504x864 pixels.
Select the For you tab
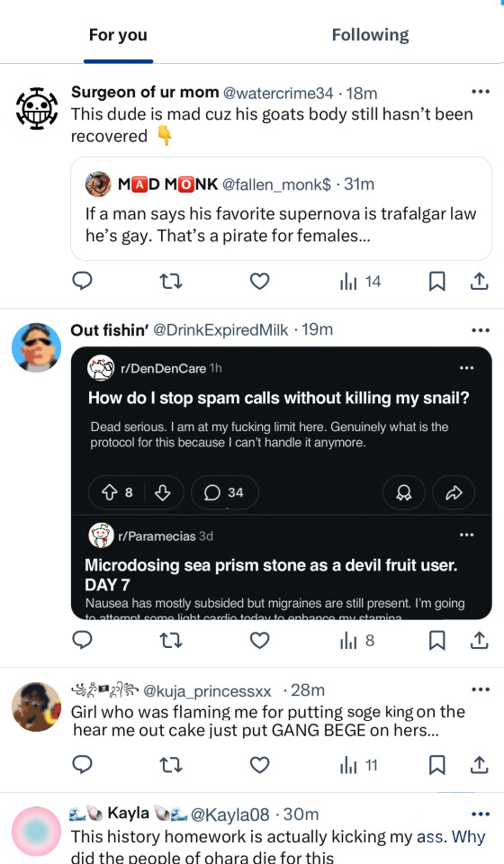[118, 35]
